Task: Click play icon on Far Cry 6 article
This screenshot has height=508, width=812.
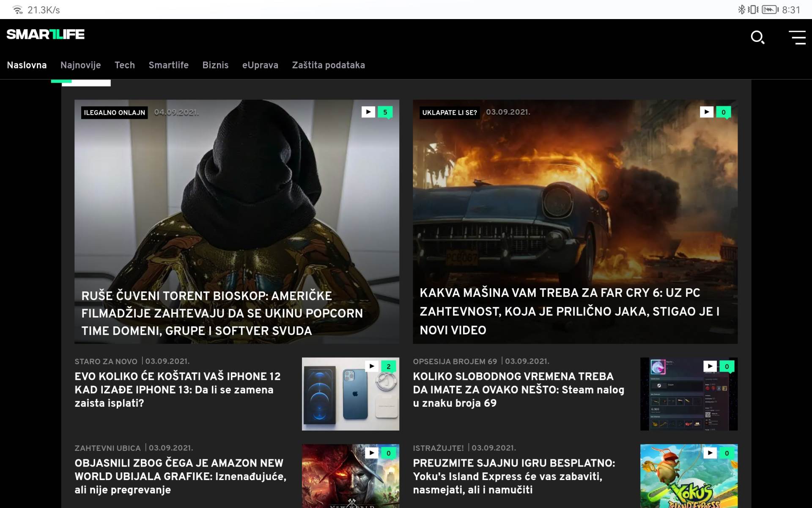Action: (706, 112)
